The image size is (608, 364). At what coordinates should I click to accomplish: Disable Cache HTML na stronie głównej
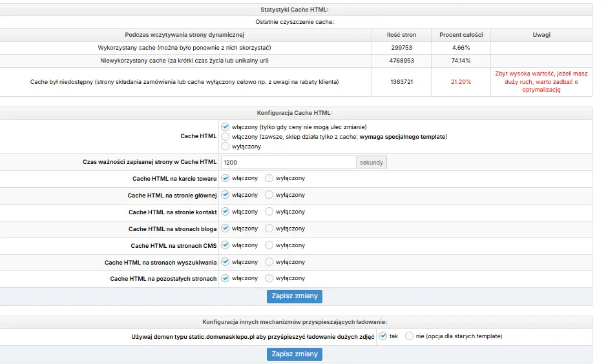(269, 195)
